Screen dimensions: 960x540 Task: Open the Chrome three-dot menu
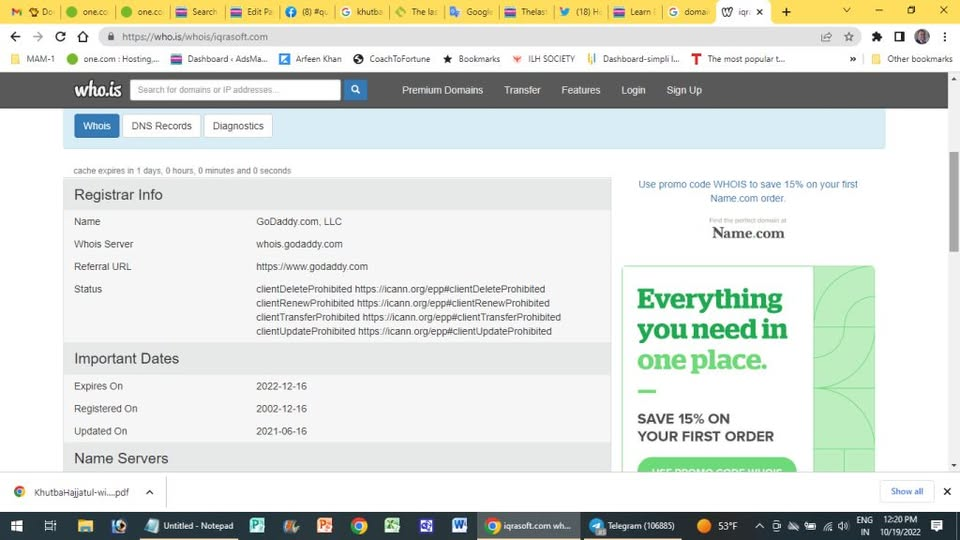coord(945,37)
